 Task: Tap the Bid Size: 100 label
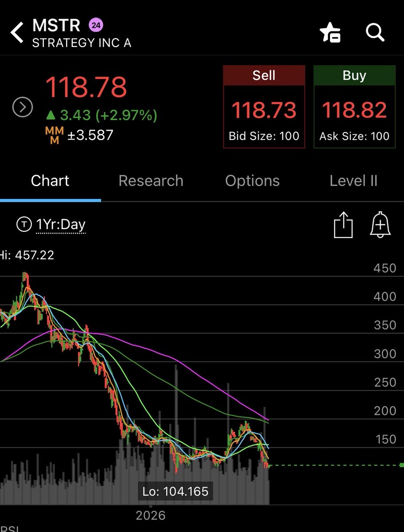(x=264, y=136)
